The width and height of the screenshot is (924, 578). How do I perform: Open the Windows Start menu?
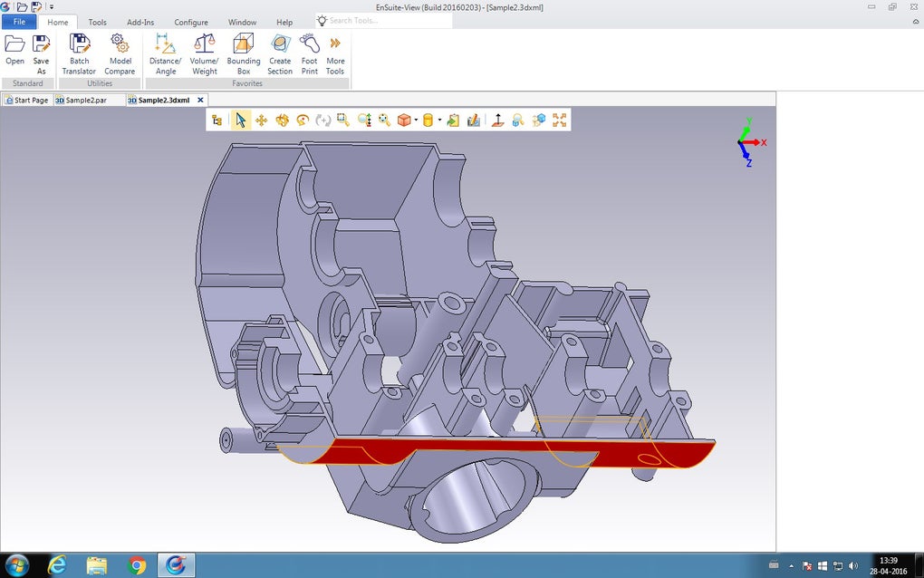coord(16,565)
